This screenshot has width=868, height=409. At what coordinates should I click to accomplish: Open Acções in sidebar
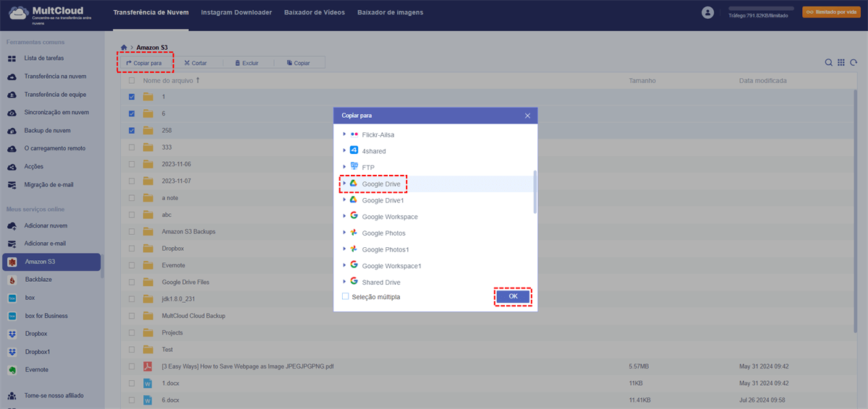point(34,166)
